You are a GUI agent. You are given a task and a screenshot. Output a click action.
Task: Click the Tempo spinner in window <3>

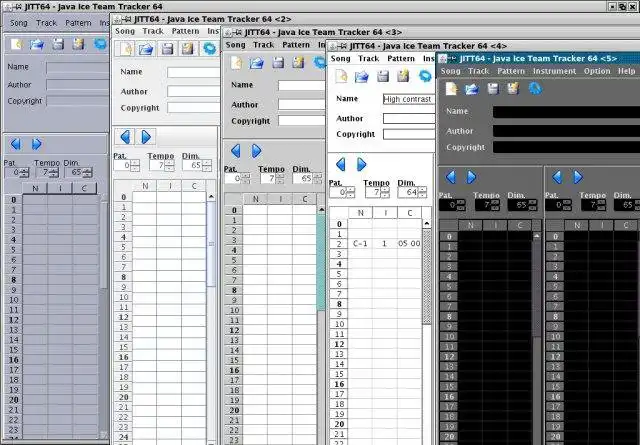click(x=271, y=178)
